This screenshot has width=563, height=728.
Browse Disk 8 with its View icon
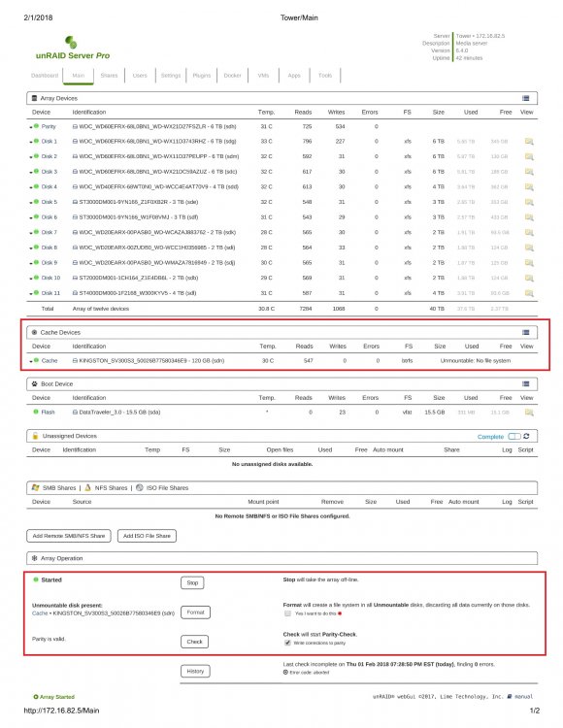529,248
